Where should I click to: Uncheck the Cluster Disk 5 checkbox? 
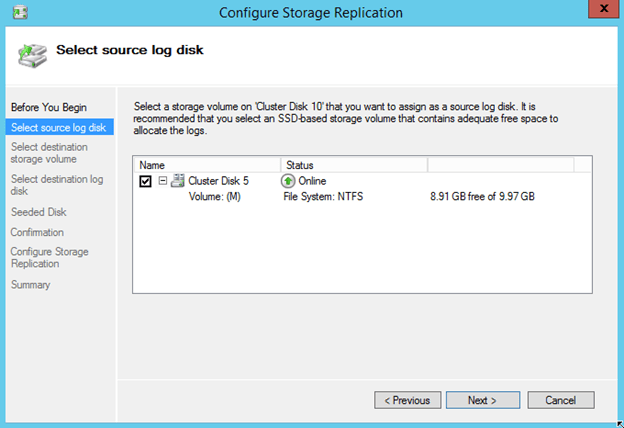click(146, 181)
